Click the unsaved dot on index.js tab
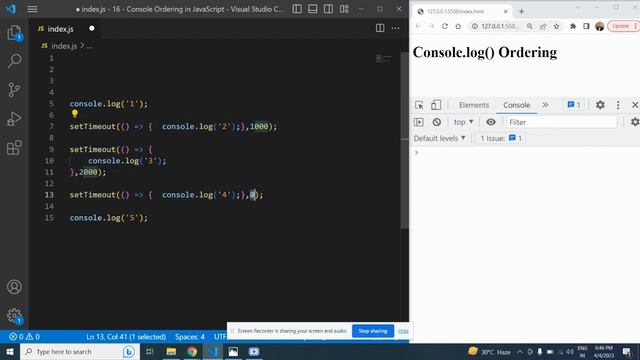The width and height of the screenshot is (640, 360). tap(92, 28)
